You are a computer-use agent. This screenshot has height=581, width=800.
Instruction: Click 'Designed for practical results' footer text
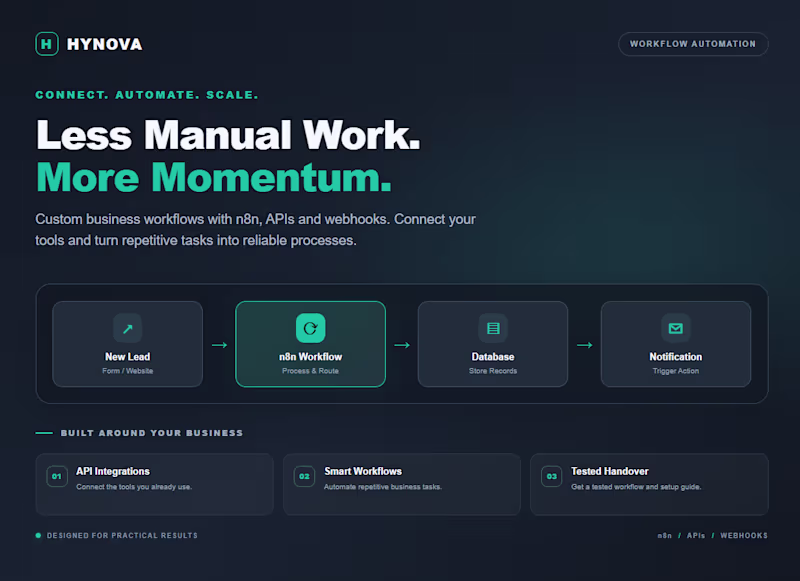122,536
